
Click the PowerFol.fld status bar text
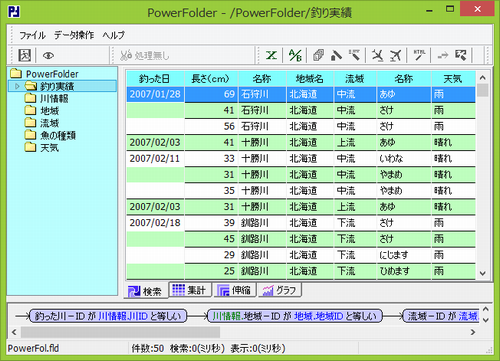33,349
